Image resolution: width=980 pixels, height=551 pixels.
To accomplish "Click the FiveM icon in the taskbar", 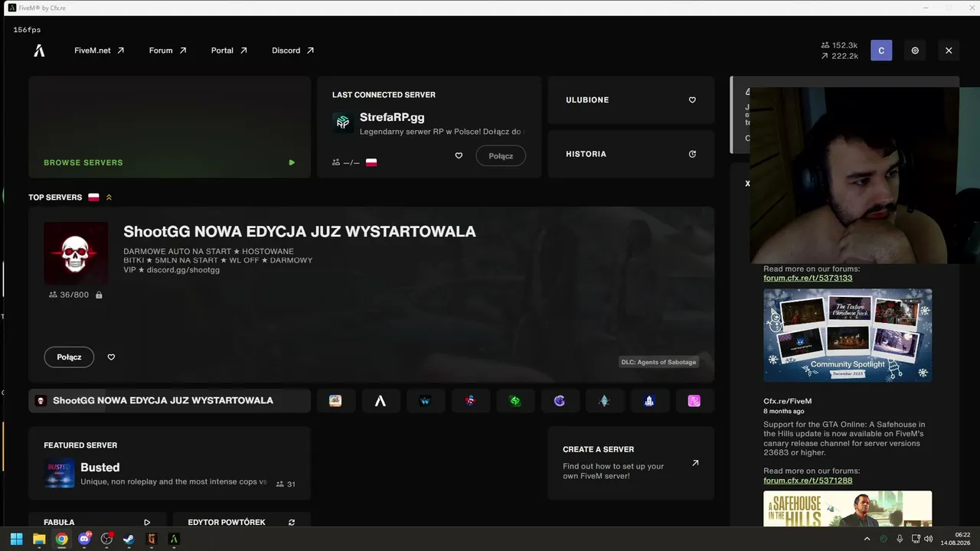I will [x=174, y=539].
